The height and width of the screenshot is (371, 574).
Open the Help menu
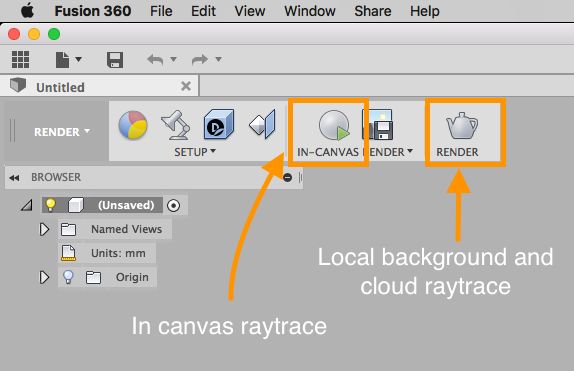pos(425,11)
